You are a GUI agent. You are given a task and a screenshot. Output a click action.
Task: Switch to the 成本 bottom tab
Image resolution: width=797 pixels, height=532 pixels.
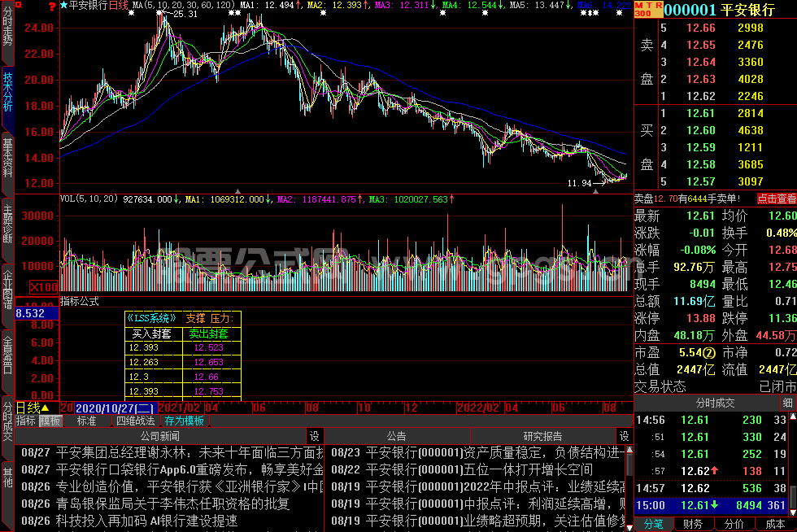(776, 525)
